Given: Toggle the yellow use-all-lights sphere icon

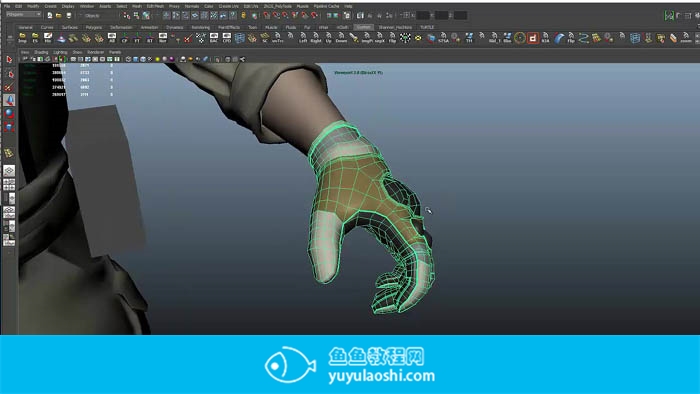Looking at the screenshot, I should click(158, 59).
